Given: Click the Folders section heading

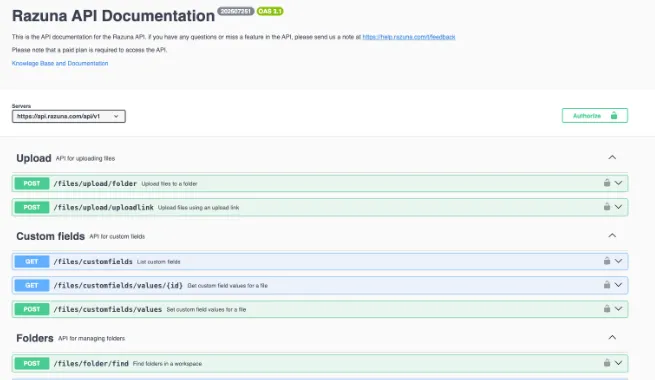Looking at the screenshot, I should [x=35, y=338].
